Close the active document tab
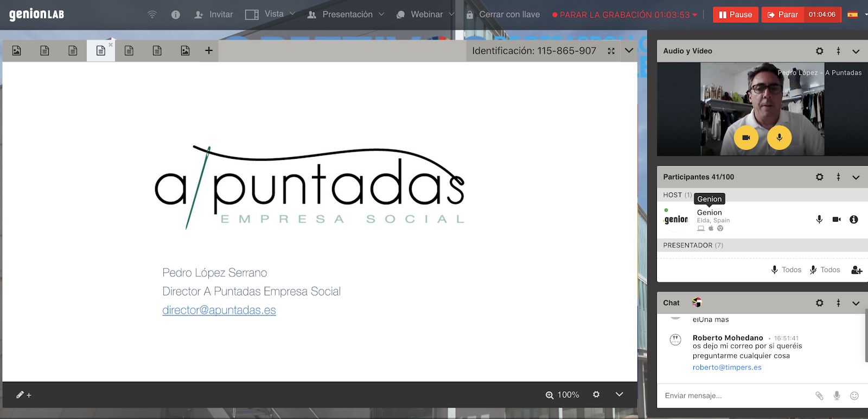Viewport: 868px width, 419px height. tap(111, 44)
